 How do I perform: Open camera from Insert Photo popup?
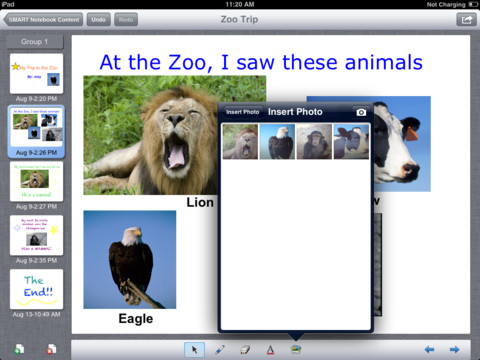pyautogui.click(x=361, y=112)
